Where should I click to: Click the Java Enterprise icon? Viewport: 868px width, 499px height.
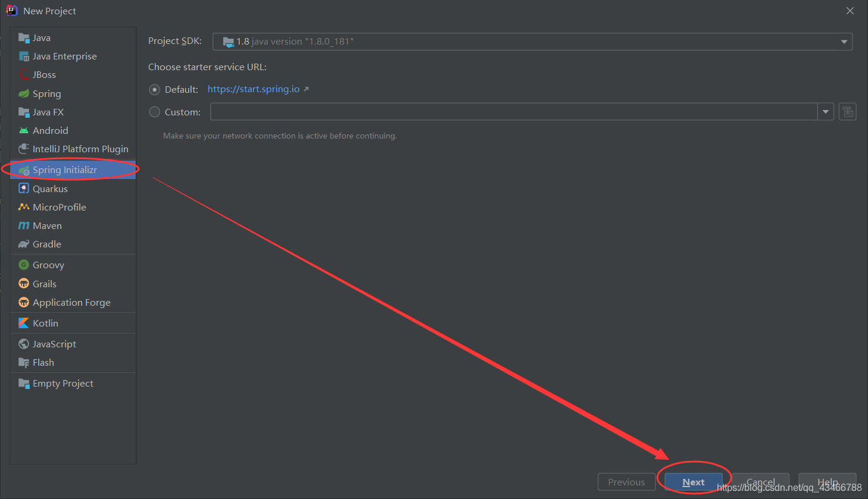pyautogui.click(x=24, y=57)
